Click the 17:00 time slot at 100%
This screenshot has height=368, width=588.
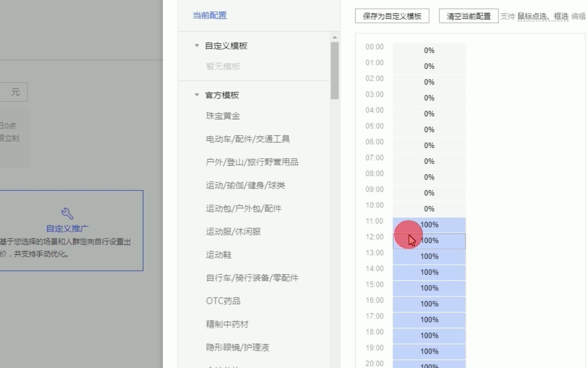click(429, 320)
